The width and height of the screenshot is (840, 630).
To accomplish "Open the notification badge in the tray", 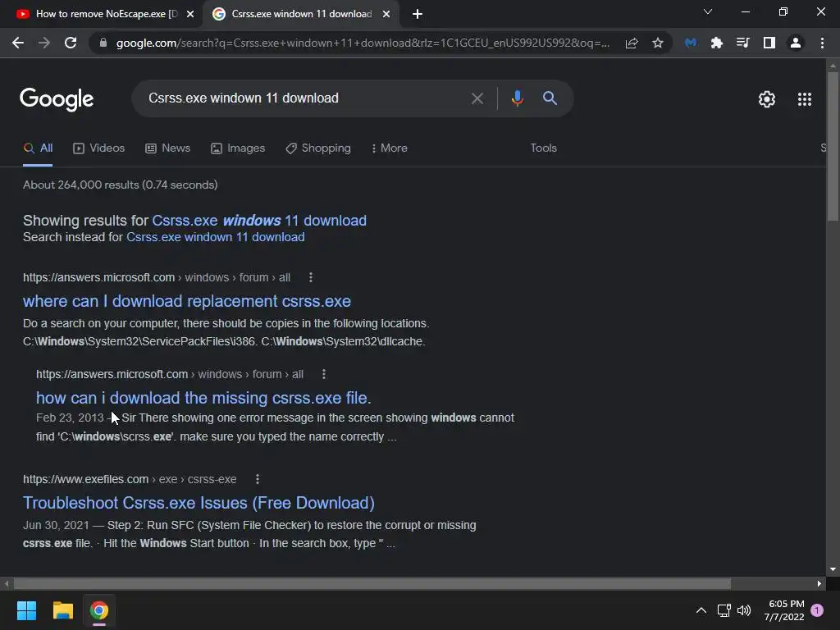I will click(x=817, y=610).
